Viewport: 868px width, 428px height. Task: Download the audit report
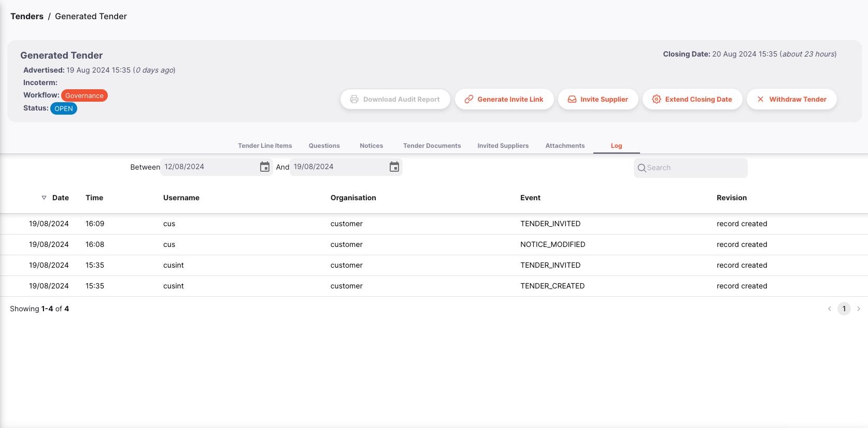395,99
